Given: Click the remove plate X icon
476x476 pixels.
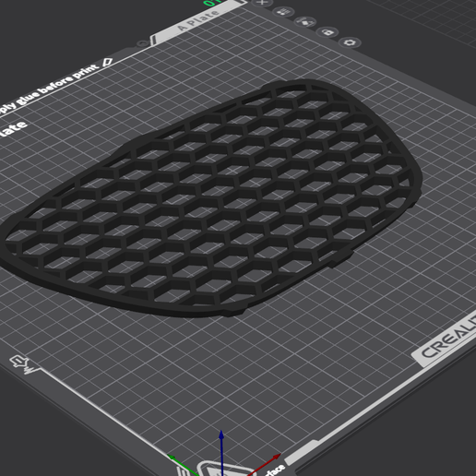Looking at the screenshot, I should [x=262, y=3].
